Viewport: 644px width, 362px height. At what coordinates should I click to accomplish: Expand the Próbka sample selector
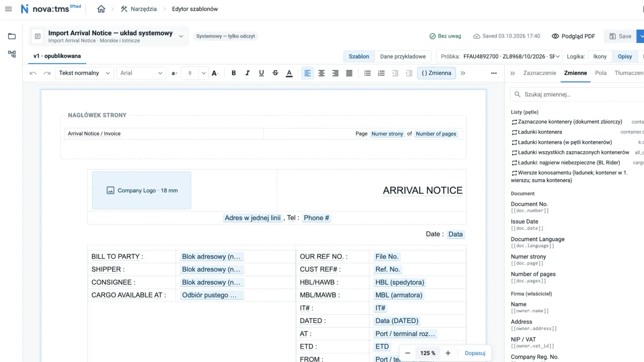[x=500, y=56]
